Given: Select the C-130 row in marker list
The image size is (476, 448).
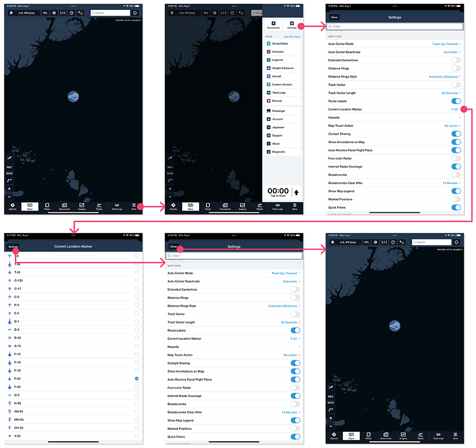Looking at the screenshot, I should (x=73, y=280).
